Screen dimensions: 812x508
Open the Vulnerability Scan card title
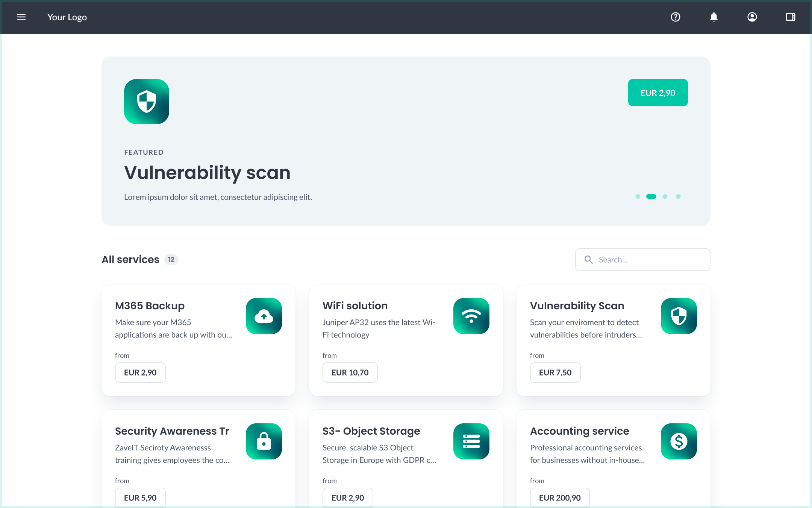[577, 306]
